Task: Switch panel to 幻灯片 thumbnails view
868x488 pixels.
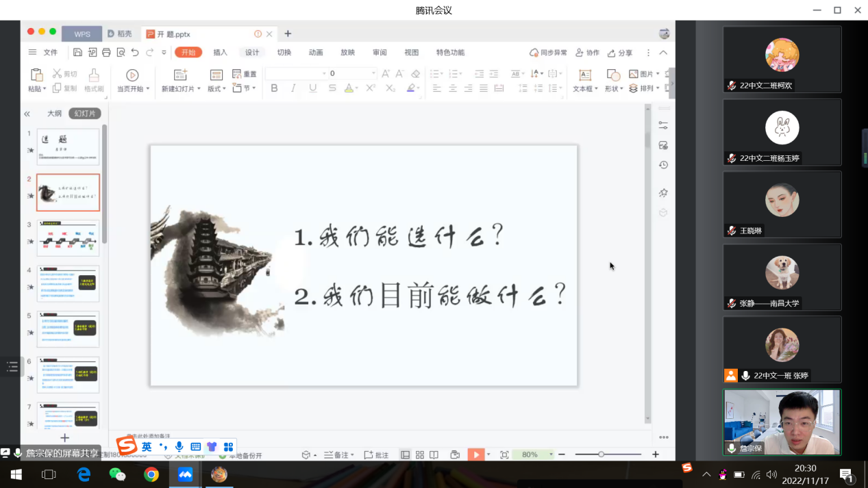Action: [x=85, y=114]
